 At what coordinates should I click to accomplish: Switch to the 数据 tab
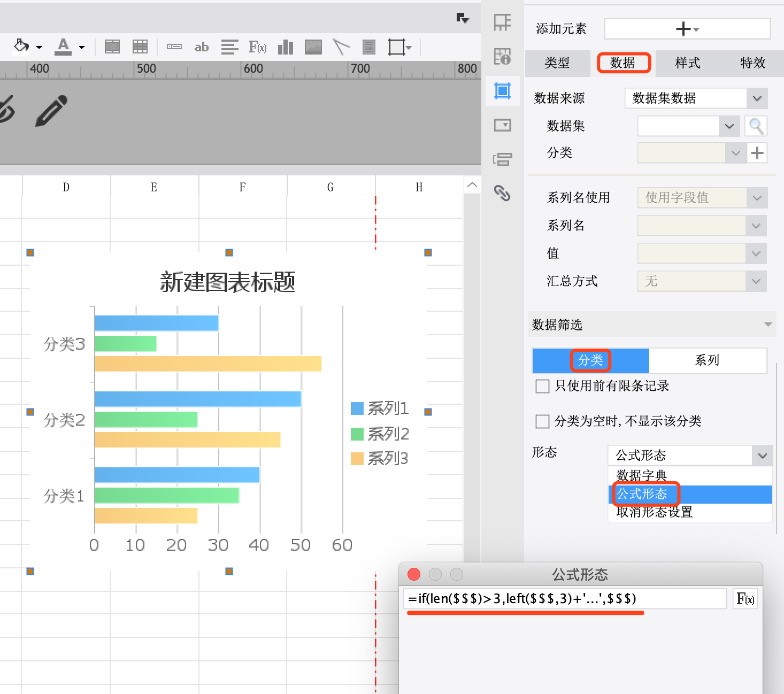623,63
